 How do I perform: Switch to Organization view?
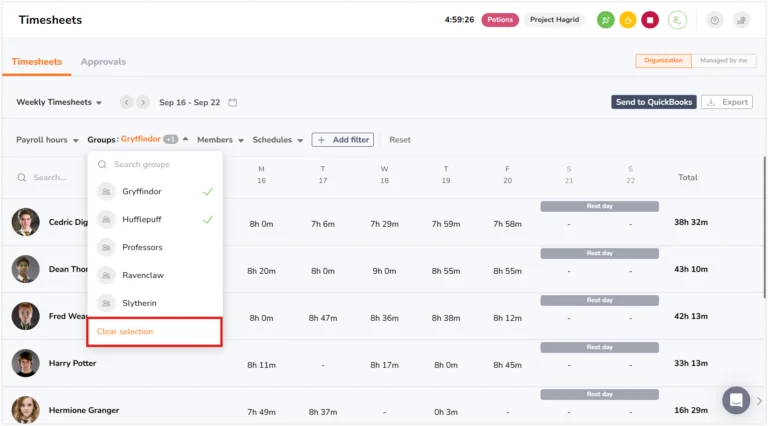click(x=663, y=61)
